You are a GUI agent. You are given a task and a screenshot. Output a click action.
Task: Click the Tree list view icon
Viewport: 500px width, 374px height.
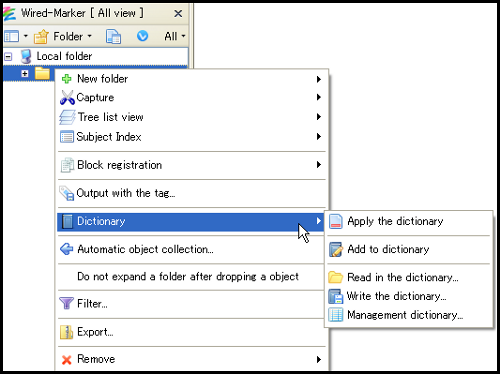coord(67,117)
